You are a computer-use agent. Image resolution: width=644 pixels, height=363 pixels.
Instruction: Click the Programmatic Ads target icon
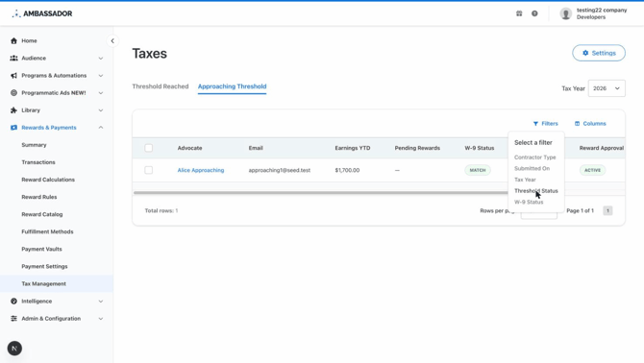coord(14,93)
